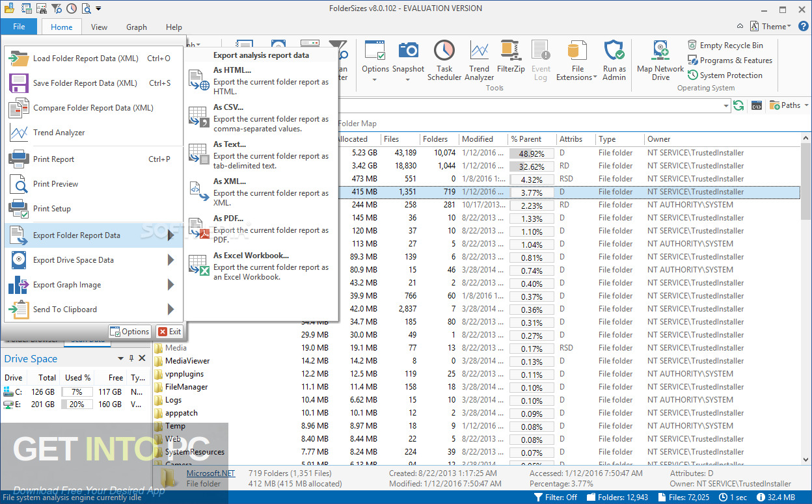Sort by the % Parent column header

tap(532, 139)
